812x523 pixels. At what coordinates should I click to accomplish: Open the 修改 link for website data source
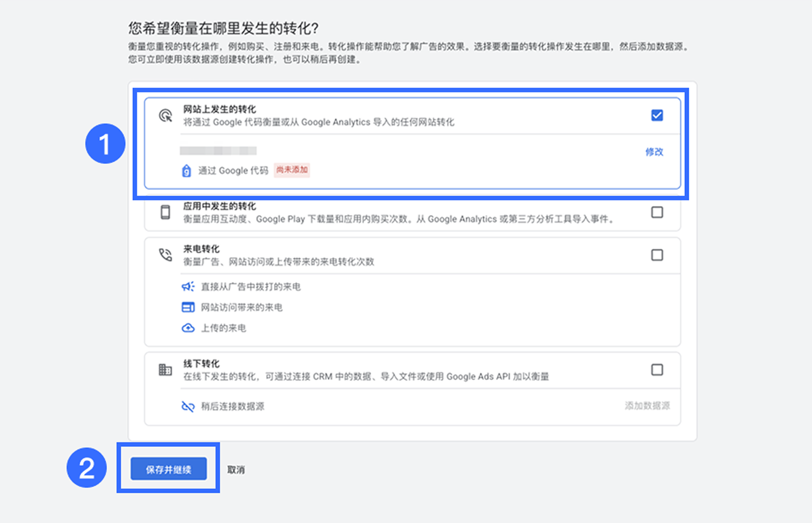(x=654, y=152)
